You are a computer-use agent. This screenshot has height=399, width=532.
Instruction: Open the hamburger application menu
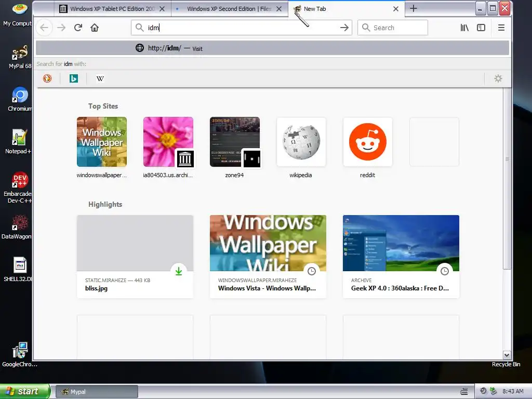501,28
